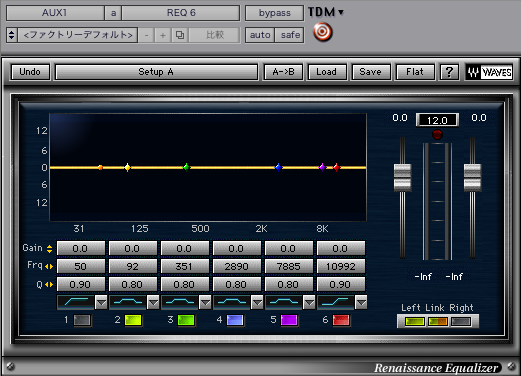
Task: Click the 12.0 peak value field
Action: click(x=437, y=120)
